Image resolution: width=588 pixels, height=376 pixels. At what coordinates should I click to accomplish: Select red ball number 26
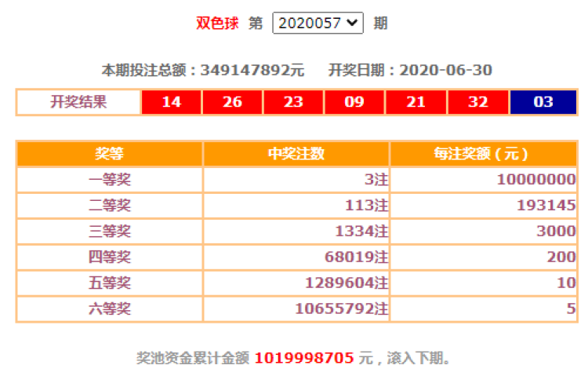(x=232, y=102)
